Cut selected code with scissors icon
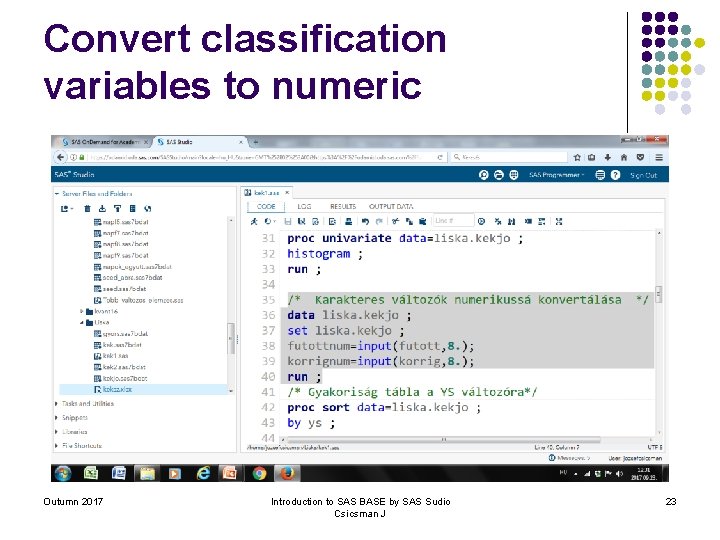The width and height of the screenshot is (720, 540). (x=395, y=221)
